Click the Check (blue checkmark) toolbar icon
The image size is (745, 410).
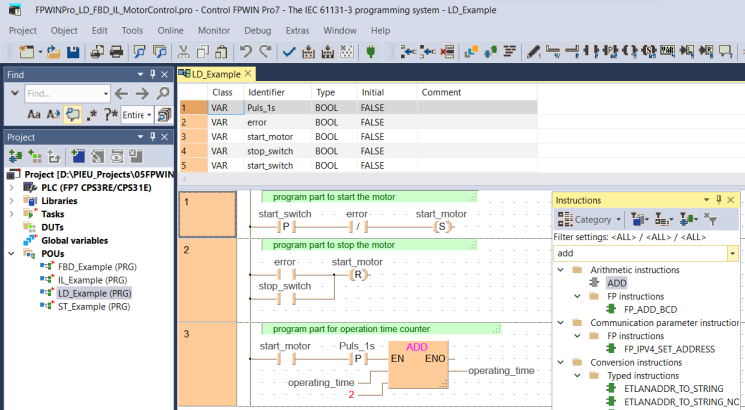click(x=289, y=51)
